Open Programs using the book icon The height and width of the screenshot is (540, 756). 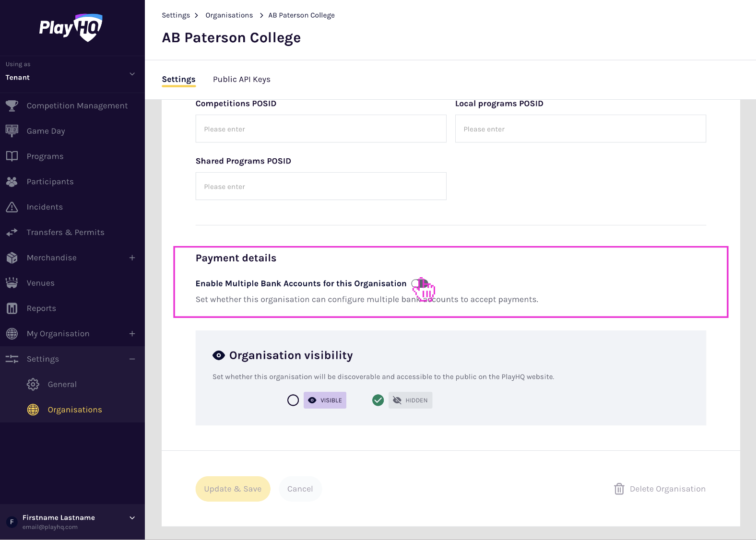tap(12, 156)
